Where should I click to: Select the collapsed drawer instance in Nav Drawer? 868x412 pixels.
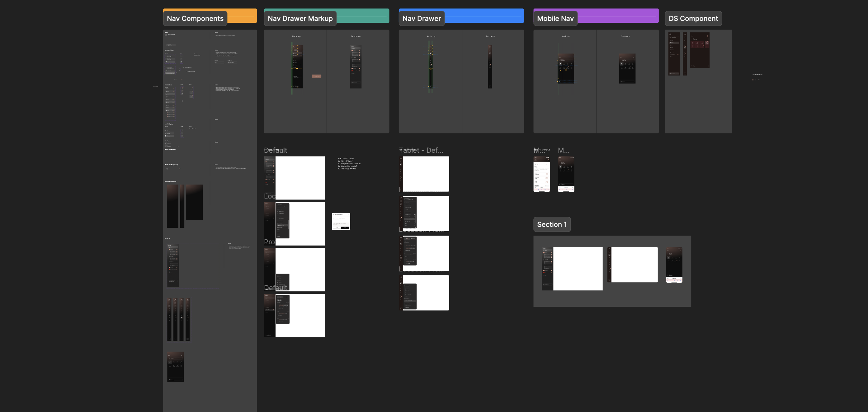490,66
